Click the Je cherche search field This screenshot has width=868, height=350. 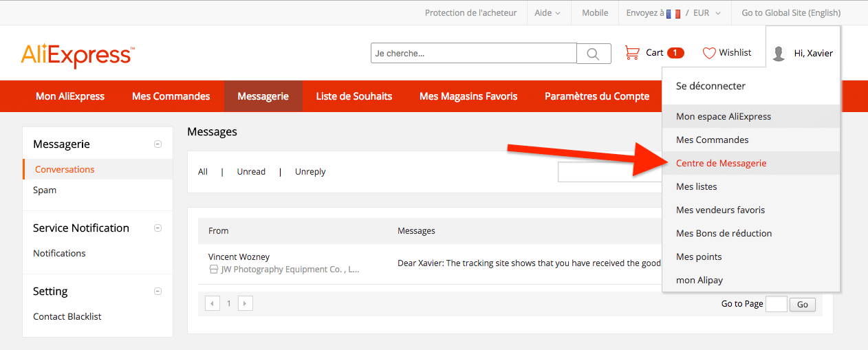pyautogui.click(x=473, y=54)
